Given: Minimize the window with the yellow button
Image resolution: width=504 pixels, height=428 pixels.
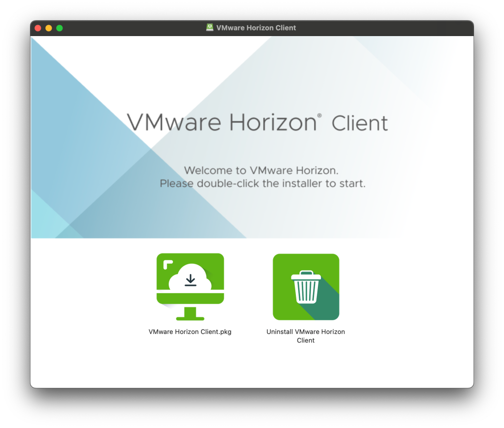Looking at the screenshot, I should 49,28.
